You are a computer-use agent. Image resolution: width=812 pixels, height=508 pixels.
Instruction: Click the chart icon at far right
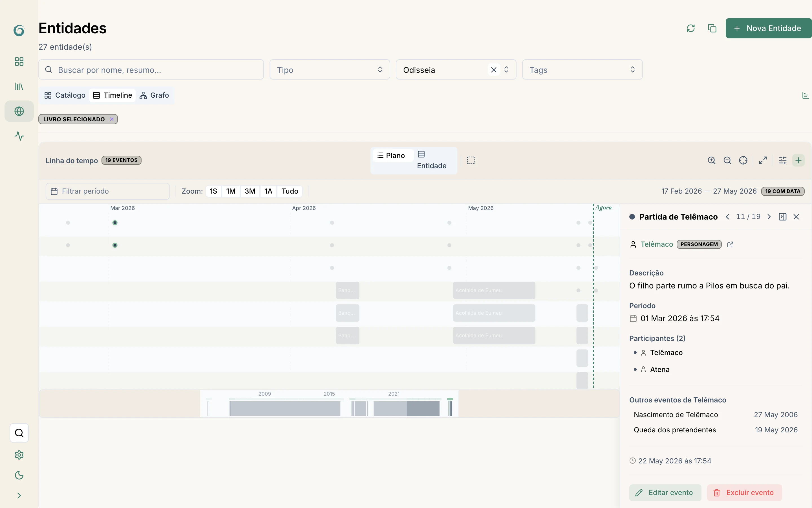805,95
